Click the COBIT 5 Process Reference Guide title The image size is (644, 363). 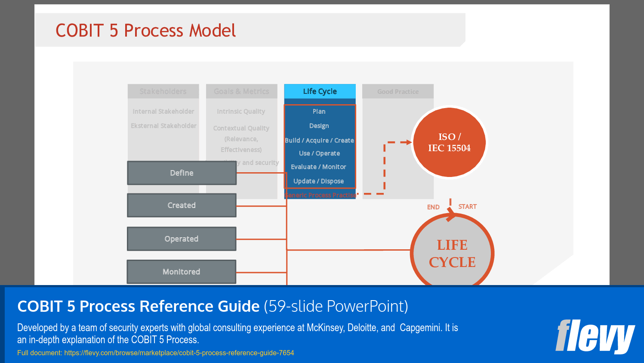pos(138,307)
